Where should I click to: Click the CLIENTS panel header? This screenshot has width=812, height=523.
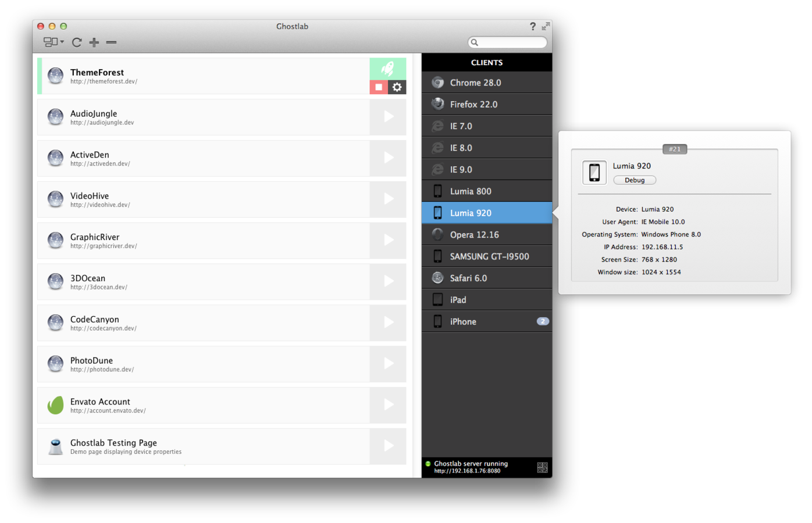487,62
